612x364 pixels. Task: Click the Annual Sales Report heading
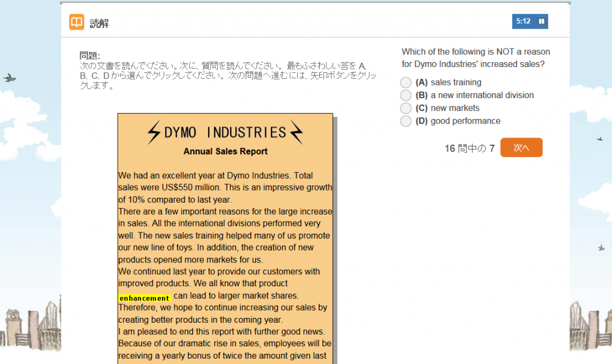coord(225,151)
